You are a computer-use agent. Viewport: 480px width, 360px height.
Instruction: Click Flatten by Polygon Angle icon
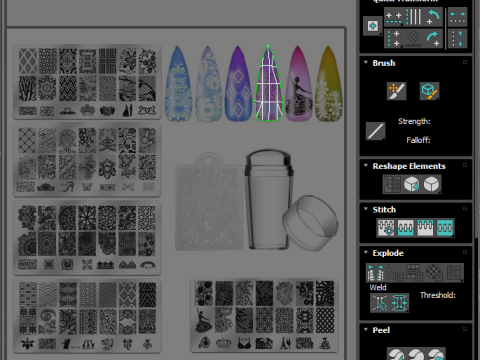click(x=395, y=272)
